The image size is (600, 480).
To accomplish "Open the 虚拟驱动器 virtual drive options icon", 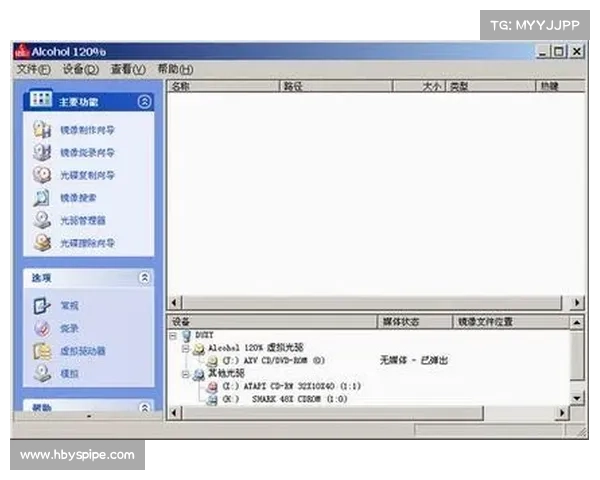I will pos(42,351).
